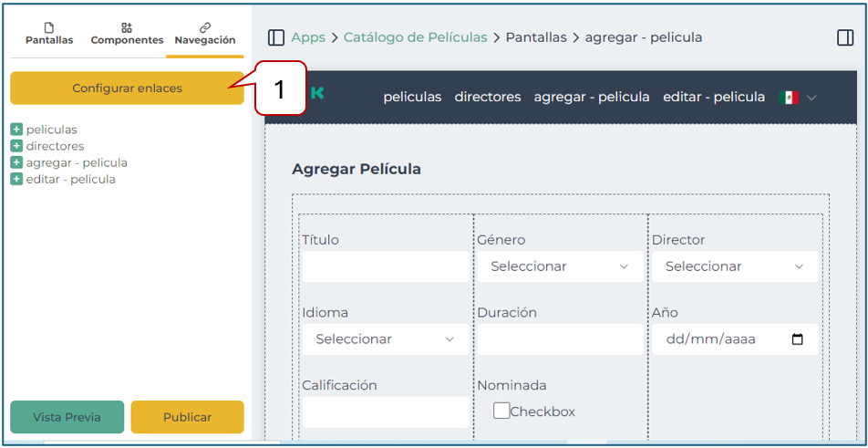Expand the directores tree node

[x=16, y=146]
